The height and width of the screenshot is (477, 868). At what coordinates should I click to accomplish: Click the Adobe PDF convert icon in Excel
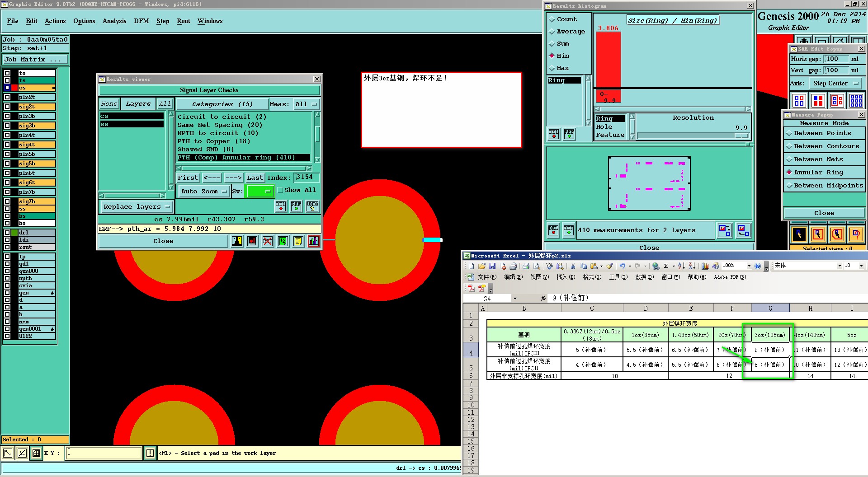(471, 288)
